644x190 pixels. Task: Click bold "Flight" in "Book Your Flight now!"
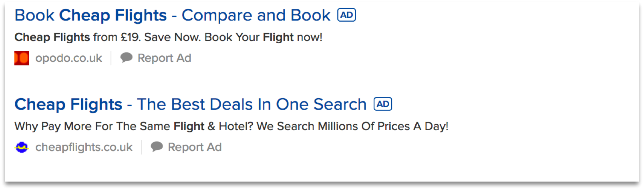click(x=278, y=37)
